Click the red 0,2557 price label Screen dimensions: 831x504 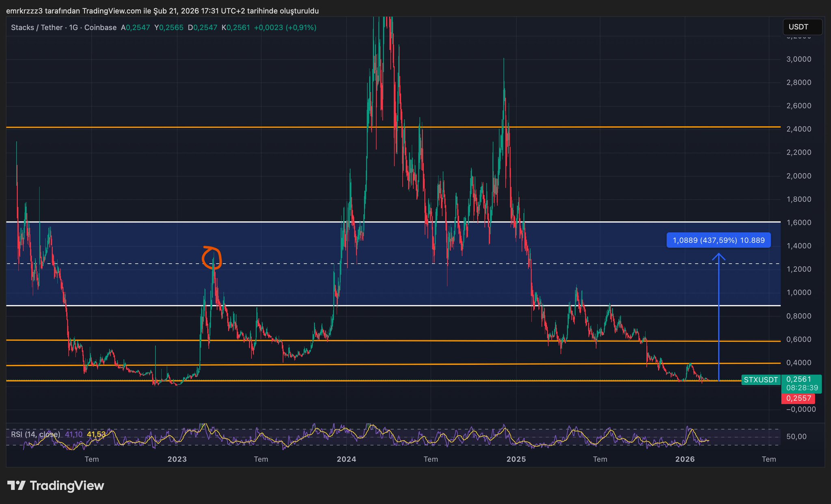tap(798, 398)
